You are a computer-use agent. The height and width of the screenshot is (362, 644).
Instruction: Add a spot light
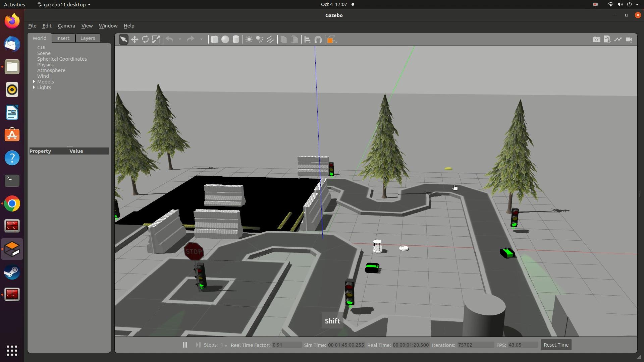260,40
